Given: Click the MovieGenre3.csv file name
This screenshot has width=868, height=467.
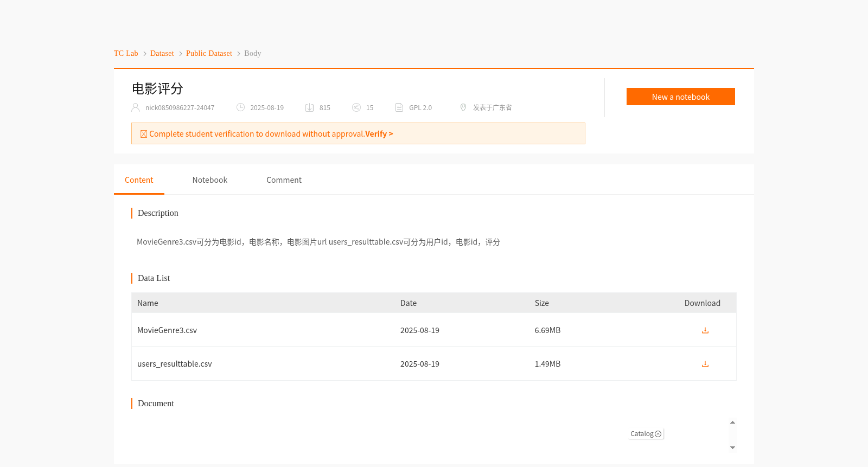Looking at the screenshot, I should point(167,330).
